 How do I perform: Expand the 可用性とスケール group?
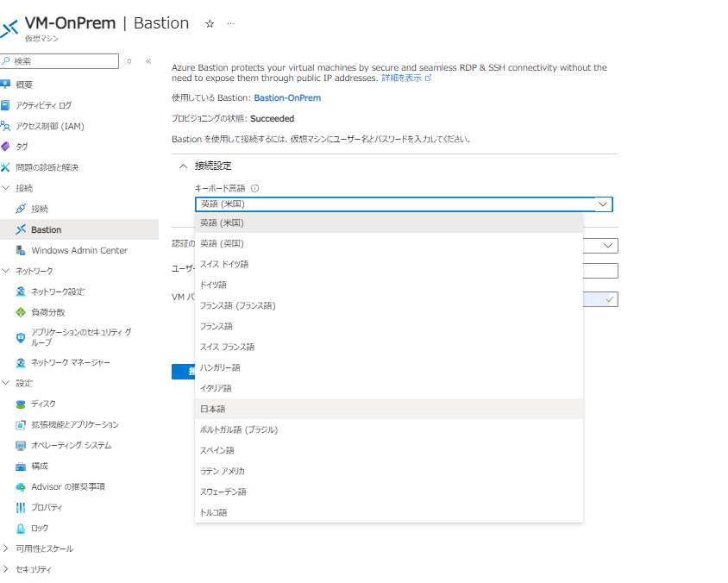tap(5, 549)
